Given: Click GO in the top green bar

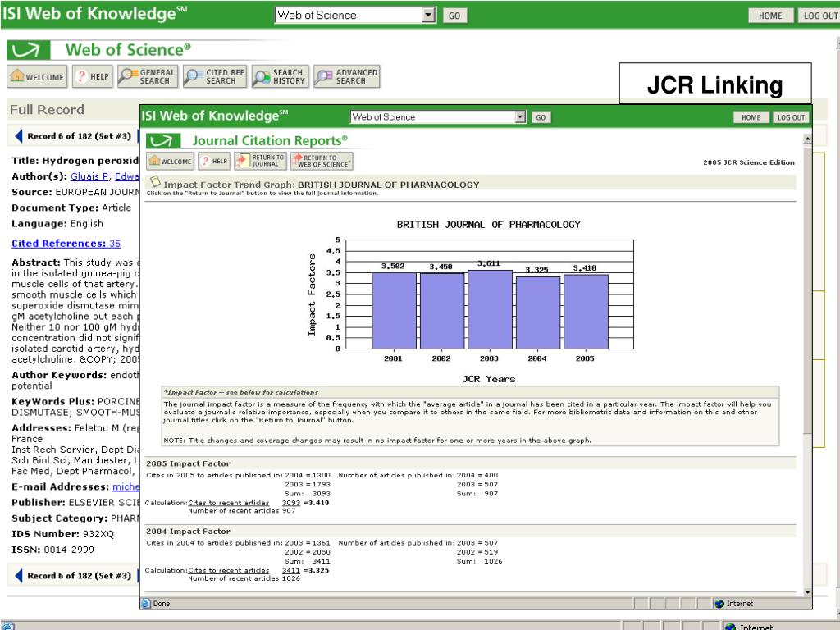Looking at the screenshot, I should point(454,16).
